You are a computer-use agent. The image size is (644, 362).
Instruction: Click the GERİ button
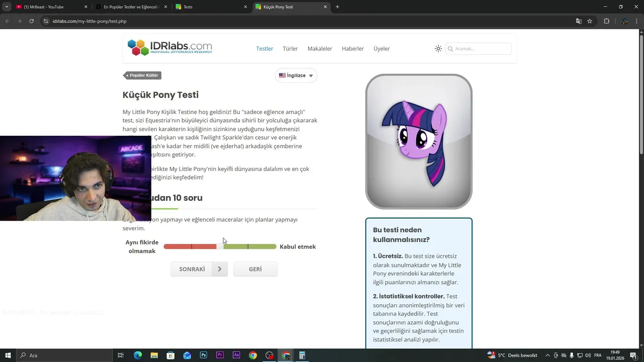255,269
